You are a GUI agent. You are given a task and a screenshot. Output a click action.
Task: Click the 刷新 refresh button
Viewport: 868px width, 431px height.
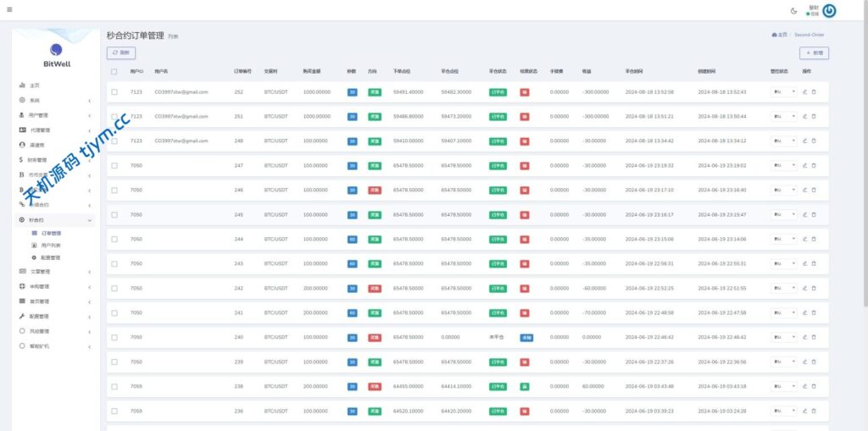coord(121,52)
